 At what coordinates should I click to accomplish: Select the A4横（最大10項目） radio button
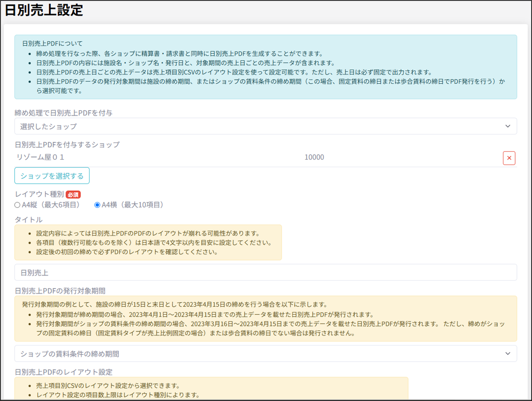[x=97, y=205]
